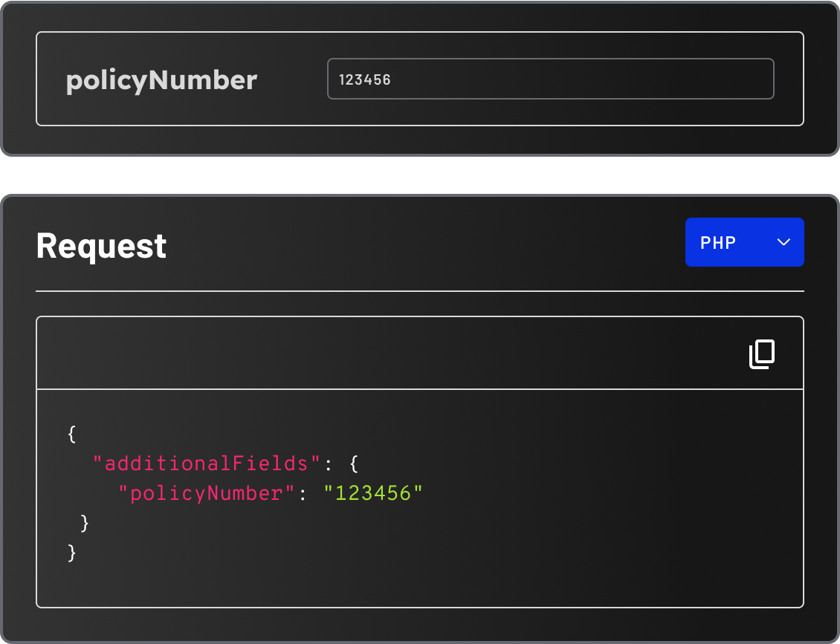Select the Request section header
Viewport: 840px width, 644px height.
click(101, 245)
